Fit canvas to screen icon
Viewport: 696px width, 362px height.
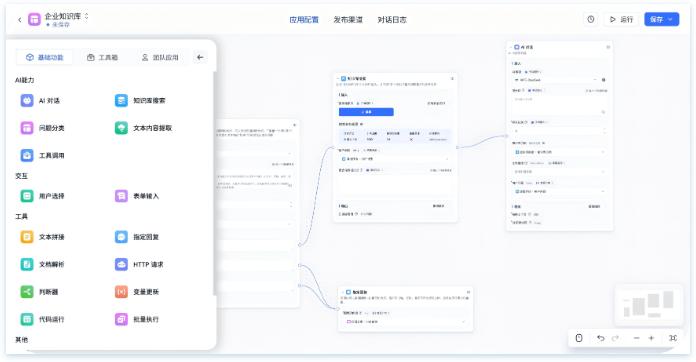673,338
